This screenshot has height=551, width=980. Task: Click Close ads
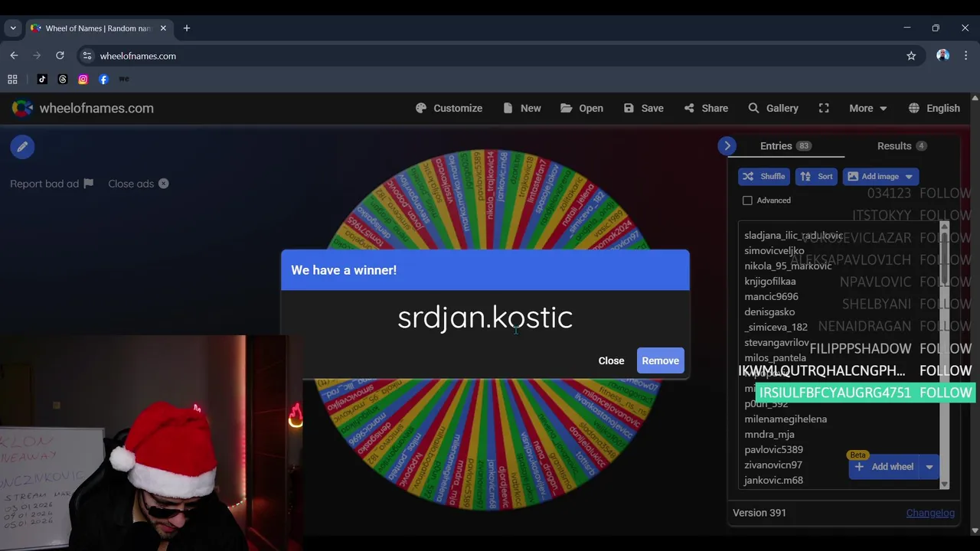[139, 184]
